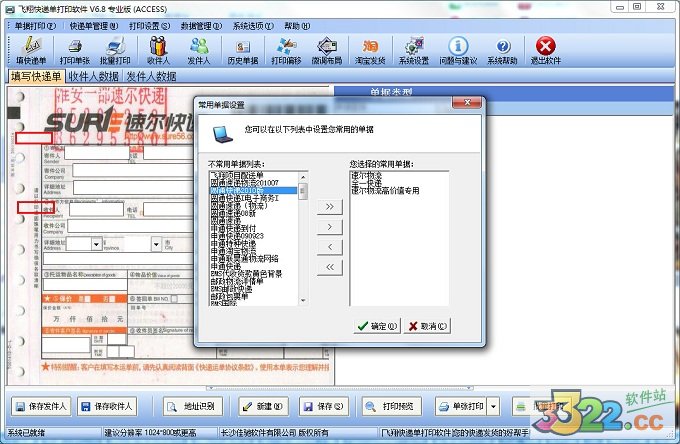
Task: Click the recipient name input field
Action: click(x=96, y=209)
